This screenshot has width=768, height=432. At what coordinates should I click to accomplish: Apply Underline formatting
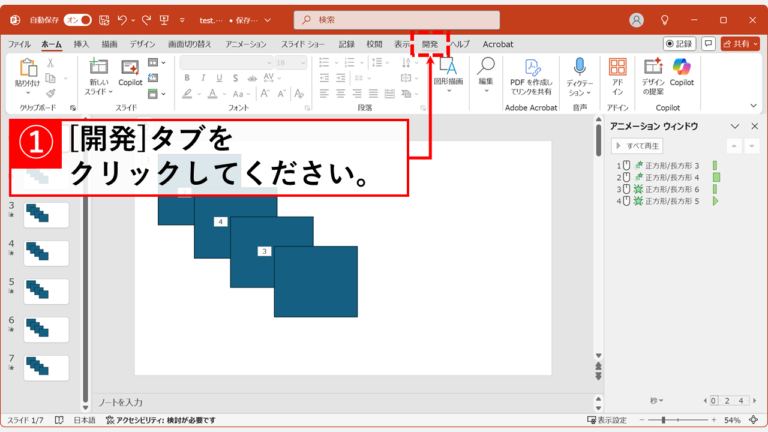pos(219,78)
